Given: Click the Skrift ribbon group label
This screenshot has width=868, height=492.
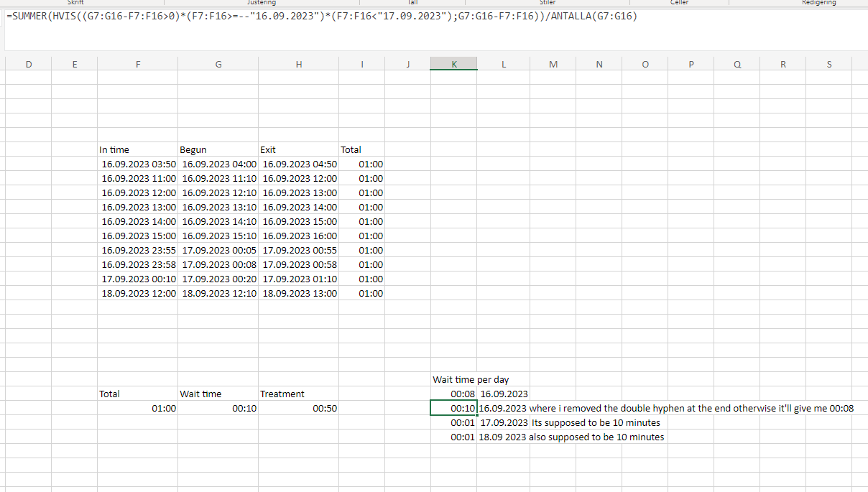Looking at the screenshot, I should [x=74, y=3].
